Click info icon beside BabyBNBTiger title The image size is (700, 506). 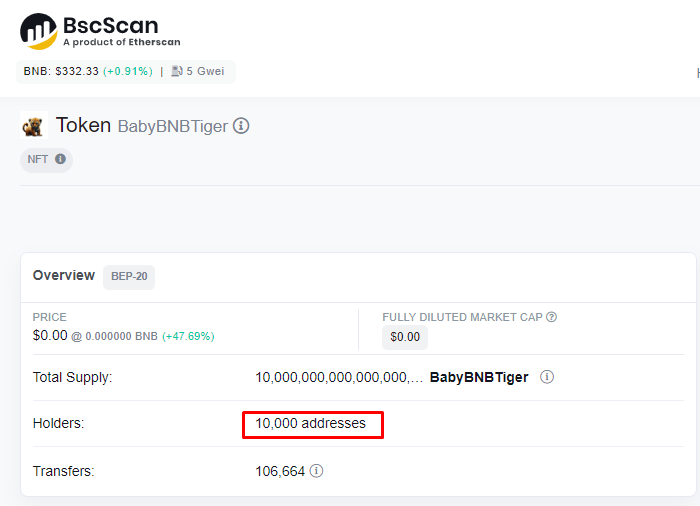(242, 125)
